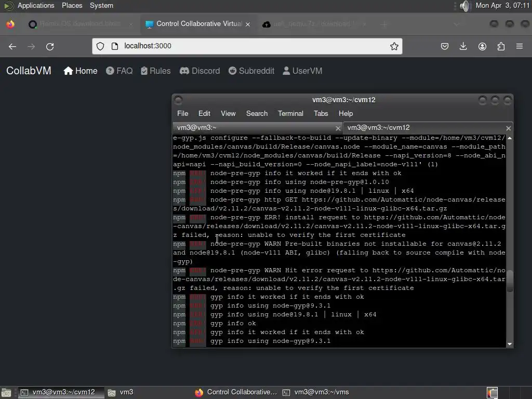Click the show desktop icon in taskbar
Viewport: 532px width, 399px height.
click(6, 393)
